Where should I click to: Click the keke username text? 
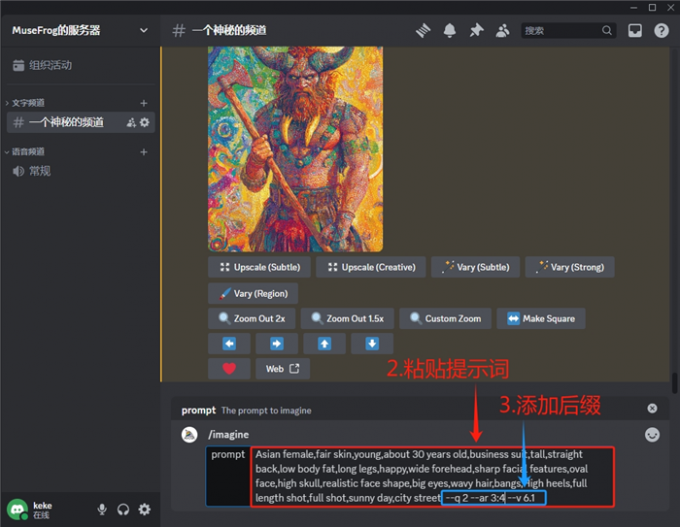pos(42,505)
